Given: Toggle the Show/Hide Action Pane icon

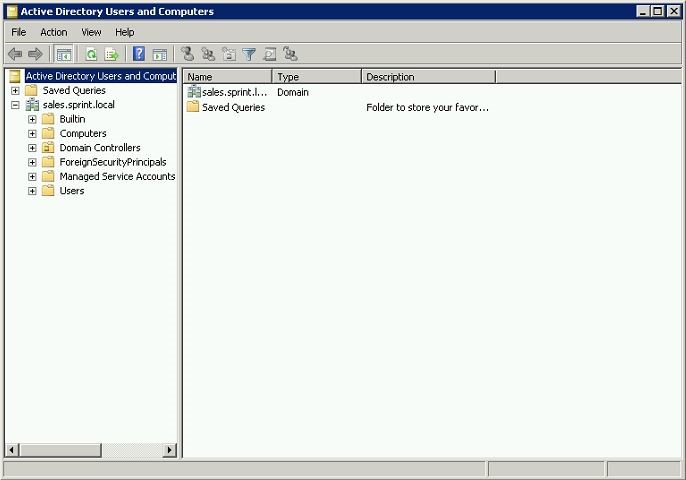Looking at the screenshot, I should click(160, 55).
